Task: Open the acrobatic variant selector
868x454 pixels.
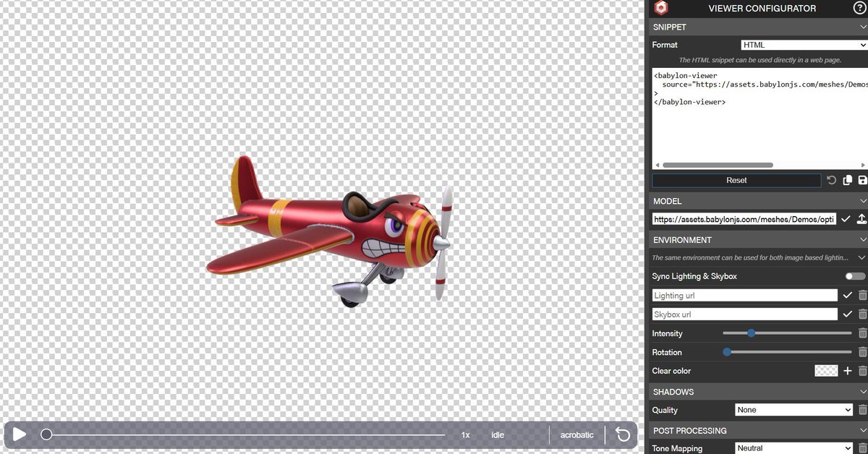Action: click(x=576, y=435)
